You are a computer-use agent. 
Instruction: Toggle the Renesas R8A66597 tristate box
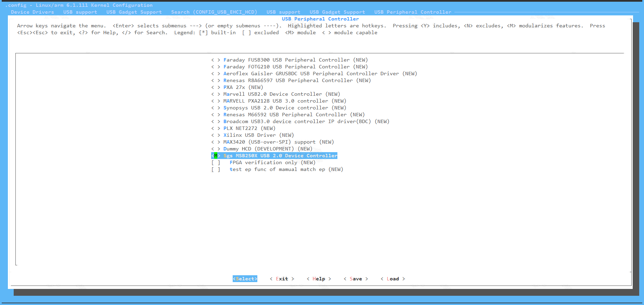(216, 81)
